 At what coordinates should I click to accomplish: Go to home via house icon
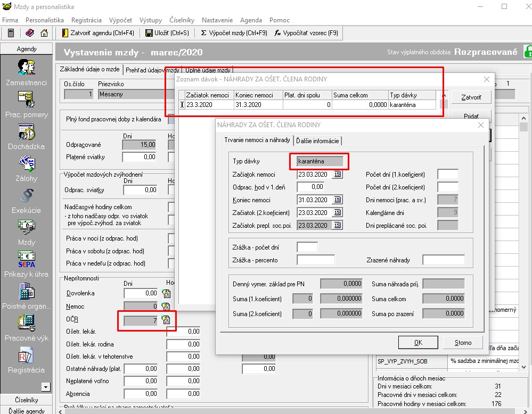pyautogui.click(x=44, y=33)
